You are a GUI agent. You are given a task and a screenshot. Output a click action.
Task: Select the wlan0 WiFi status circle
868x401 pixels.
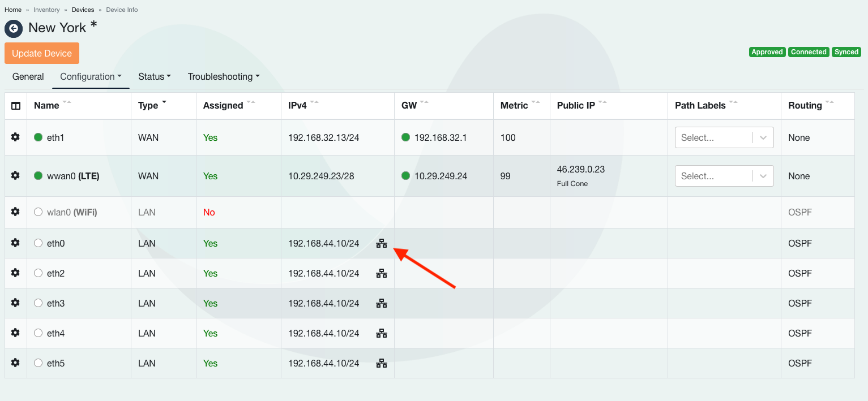click(39, 212)
